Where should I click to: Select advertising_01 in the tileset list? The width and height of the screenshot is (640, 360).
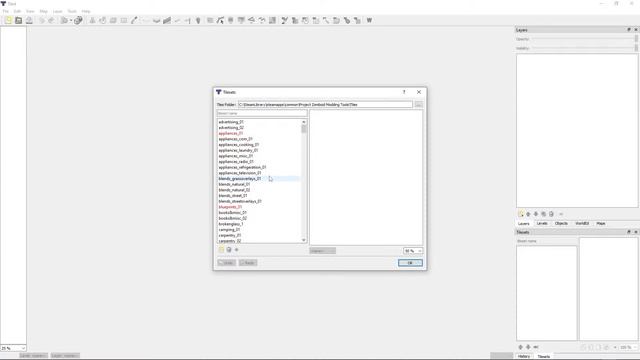tap(231, 122)
